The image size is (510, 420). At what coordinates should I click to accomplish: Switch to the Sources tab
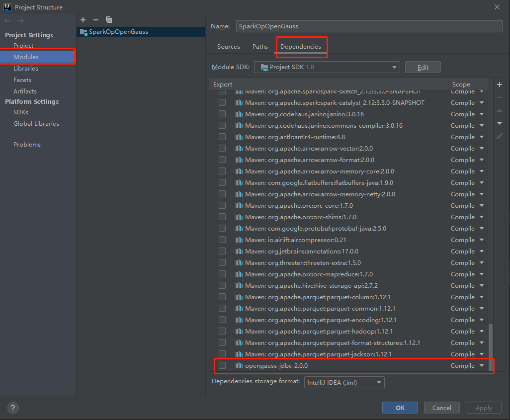pos(228,47)
